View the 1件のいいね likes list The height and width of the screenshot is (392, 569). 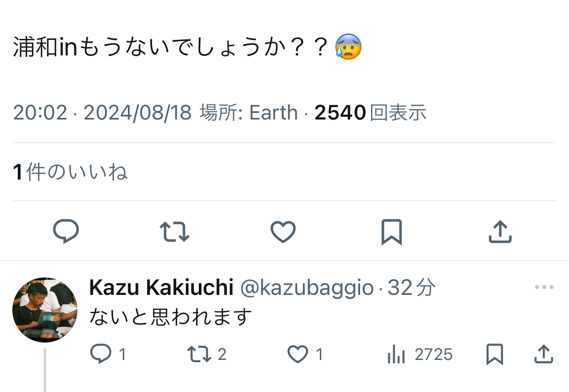click(70, 172)
